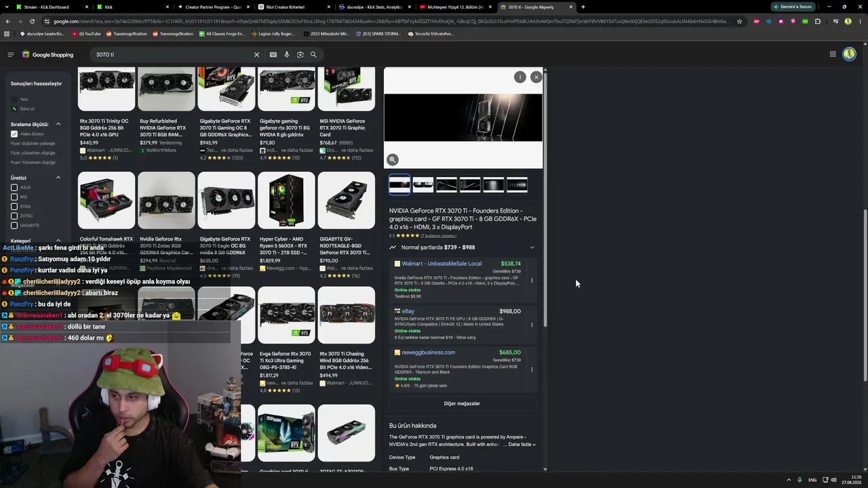Open the Google apps grid
This screenshot has height=488, width=868.
(833, 54)
